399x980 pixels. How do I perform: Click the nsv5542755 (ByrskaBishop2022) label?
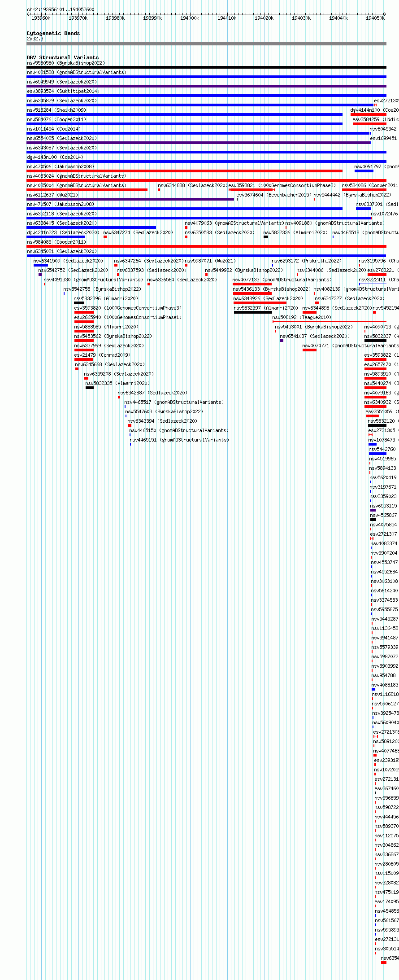pos(102,289)
